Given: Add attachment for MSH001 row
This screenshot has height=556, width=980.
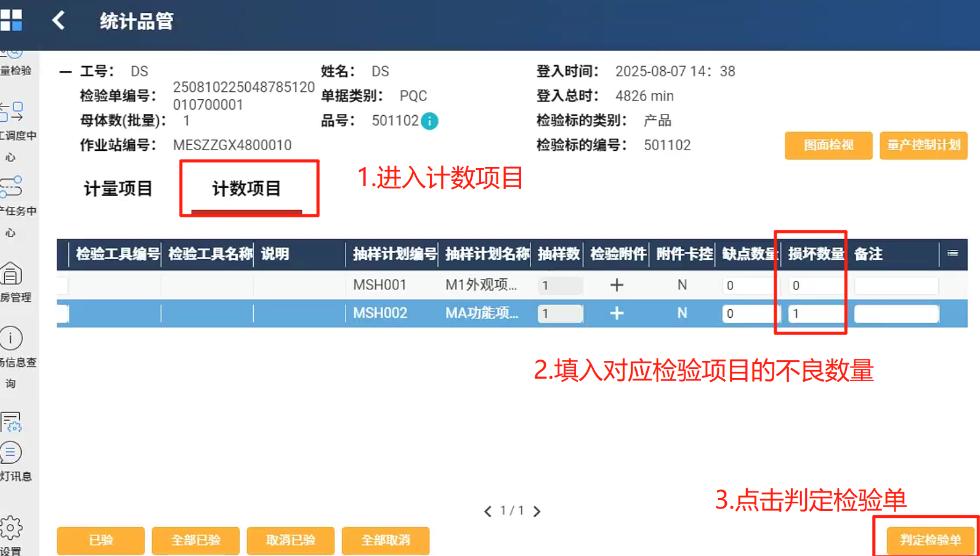Looking at the screenshot, I should (x=617, y=285).
